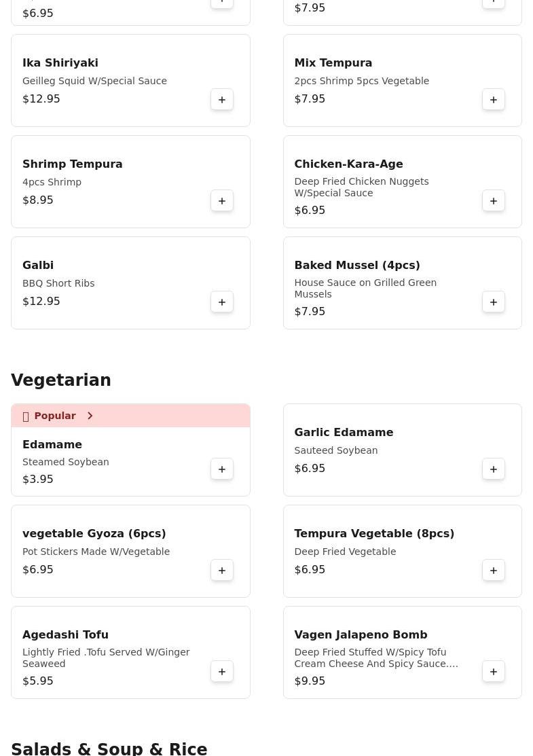The image size is (533, 756).
Task: Click plus for vegetable Gyoza (6pcs)
Action: [222, 571]
